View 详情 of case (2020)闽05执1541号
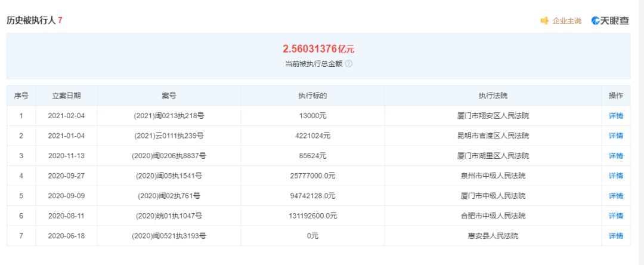The width and height of the screenshot is (644, 265). click(x=615, y=176)
